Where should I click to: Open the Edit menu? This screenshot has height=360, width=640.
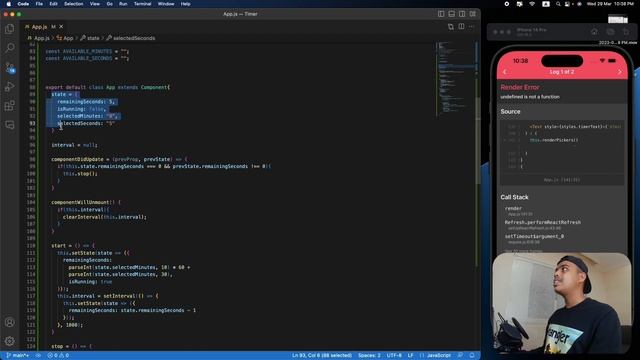[x=53, y=4]
